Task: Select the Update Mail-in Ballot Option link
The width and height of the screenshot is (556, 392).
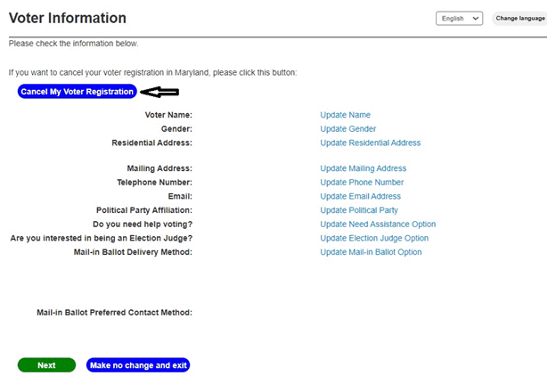Action: click(371, 252)
